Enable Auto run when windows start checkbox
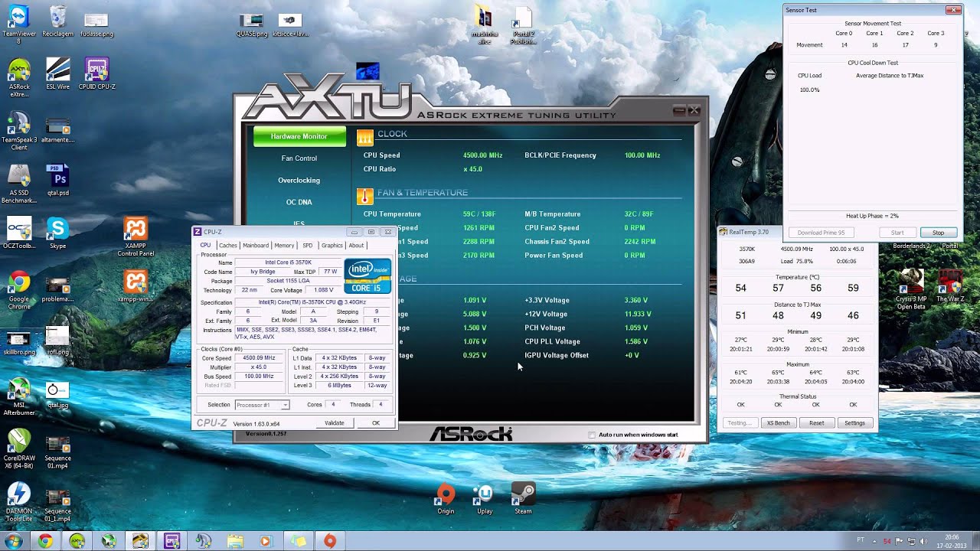The height and width of the screenshot is (551, 980). 592,435
